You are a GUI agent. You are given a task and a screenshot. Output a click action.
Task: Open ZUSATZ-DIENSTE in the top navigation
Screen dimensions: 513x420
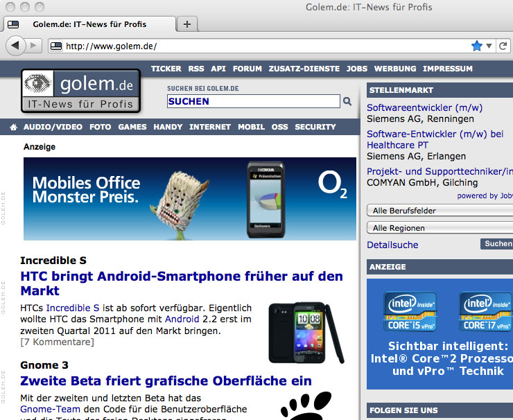(x=304, y=69)
